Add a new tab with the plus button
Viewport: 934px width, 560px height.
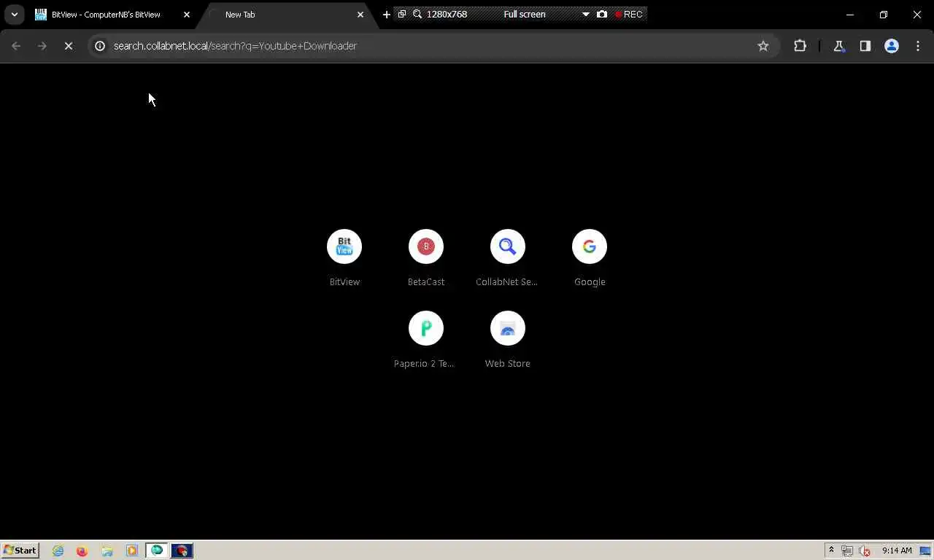click(387, 15)
